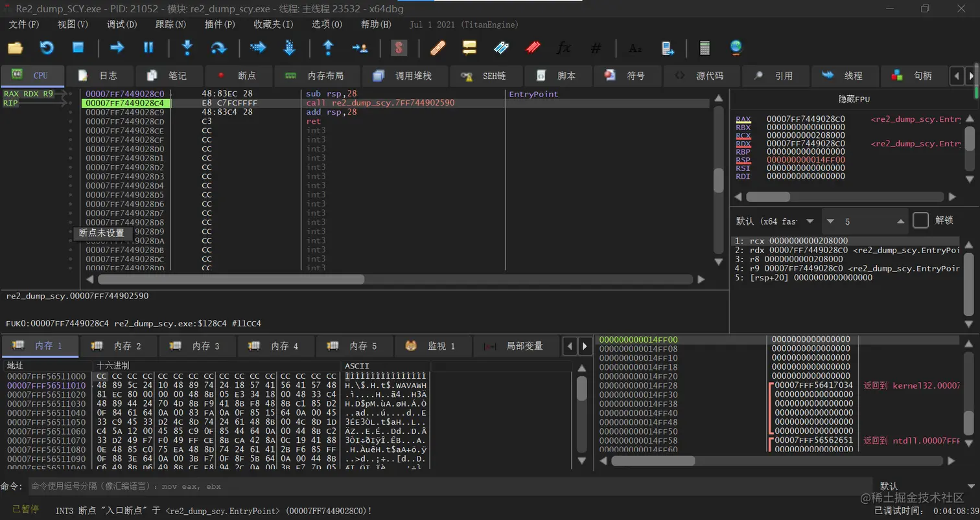Increase the argument count spinner
The height and width of the screenshot is (520, 980).
[901, 221]
